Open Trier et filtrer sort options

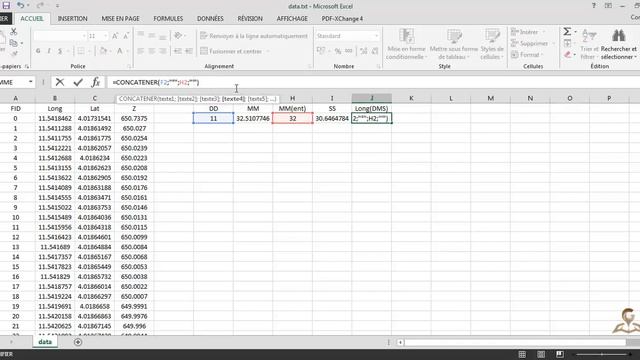click(x=589, y=44)
